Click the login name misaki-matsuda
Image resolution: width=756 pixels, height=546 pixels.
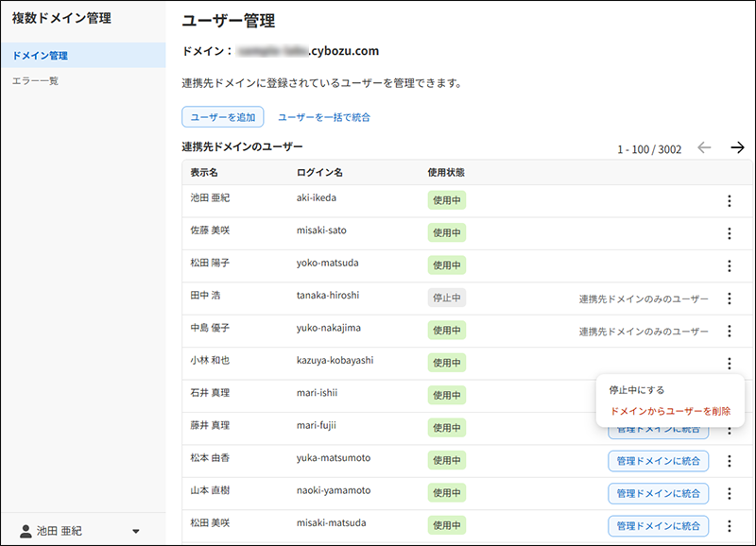(x=331, y=523)
